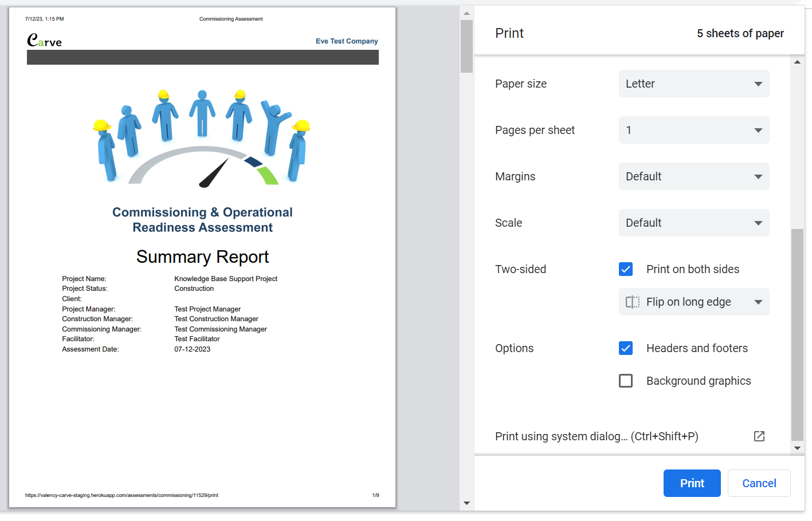Click Print using system dialog link

597,436
